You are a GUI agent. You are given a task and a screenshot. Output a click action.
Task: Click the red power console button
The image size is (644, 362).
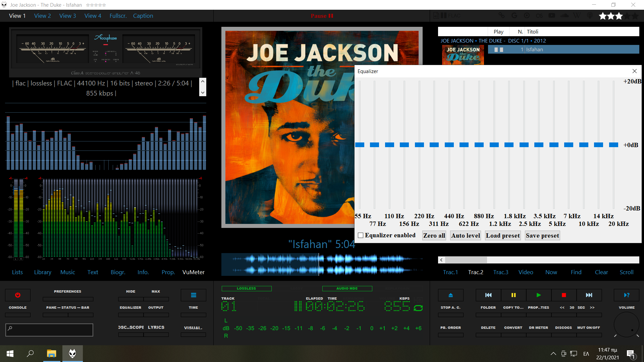tap(18, 295)
